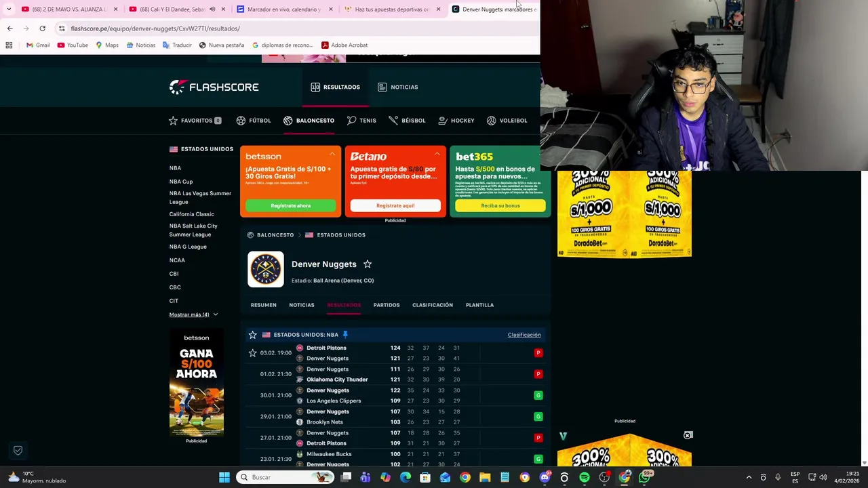Close the Marcador en vivo tab
Screen dimensions: 868x488
[330, 9]
